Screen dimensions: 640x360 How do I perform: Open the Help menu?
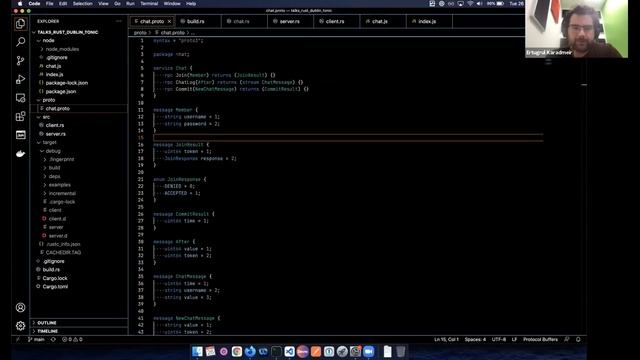pyautogui.click(x=191, y=4)
